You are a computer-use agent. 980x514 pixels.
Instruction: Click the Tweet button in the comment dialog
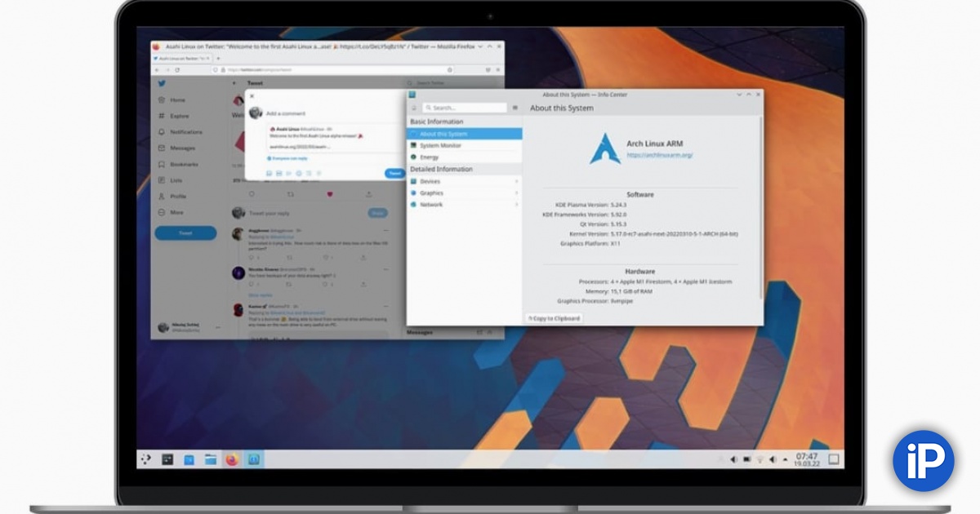click(394, 173)
